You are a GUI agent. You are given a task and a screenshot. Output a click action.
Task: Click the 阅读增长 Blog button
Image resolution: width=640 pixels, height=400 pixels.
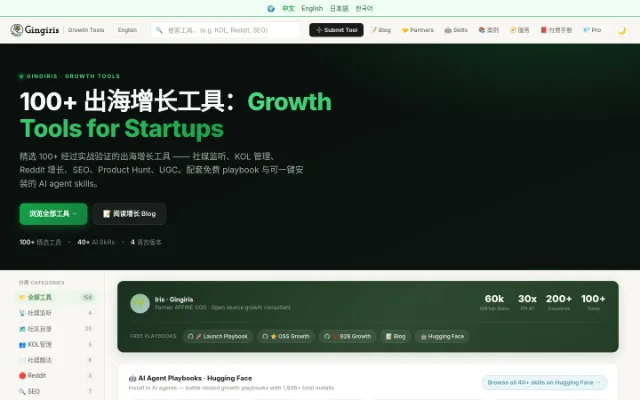tap(129, 214)
